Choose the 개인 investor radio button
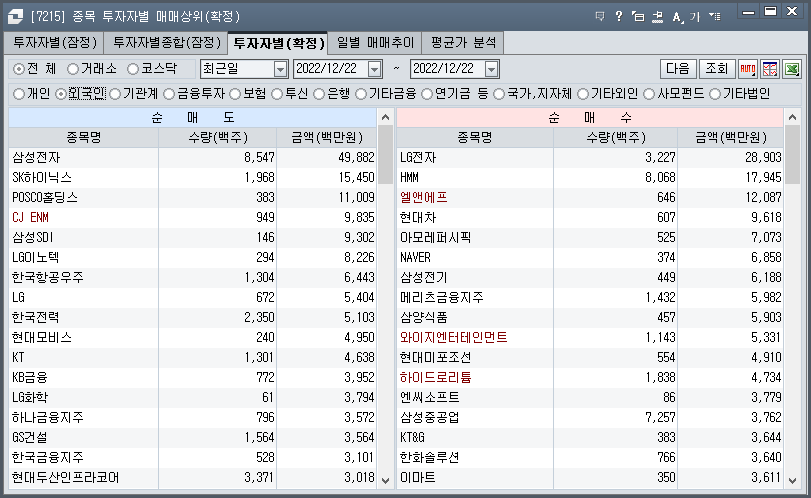Screen dimensions: 811x498 coord(19,94)
